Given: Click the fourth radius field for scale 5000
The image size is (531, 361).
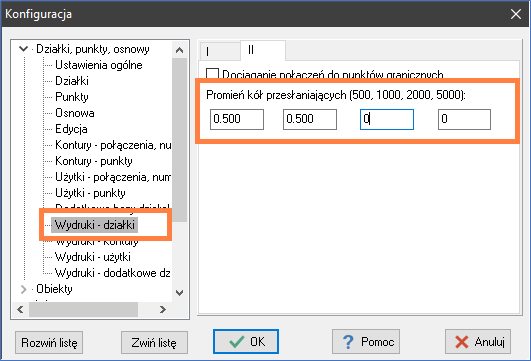Looking at the screenshot, I should click(x=464, y=119).
